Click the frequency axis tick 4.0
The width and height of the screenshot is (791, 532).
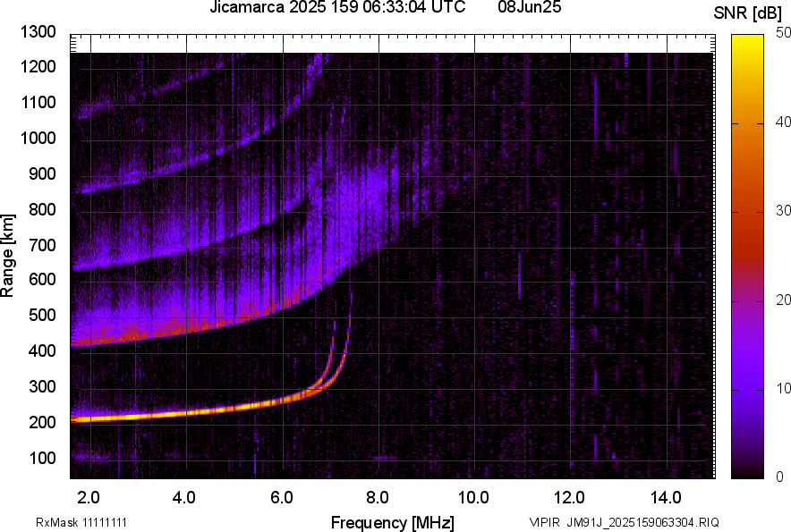[184, 498]
